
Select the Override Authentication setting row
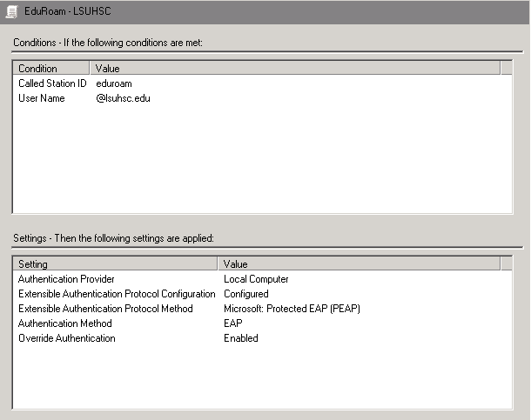pyautogui.click(x=262, y=338)
